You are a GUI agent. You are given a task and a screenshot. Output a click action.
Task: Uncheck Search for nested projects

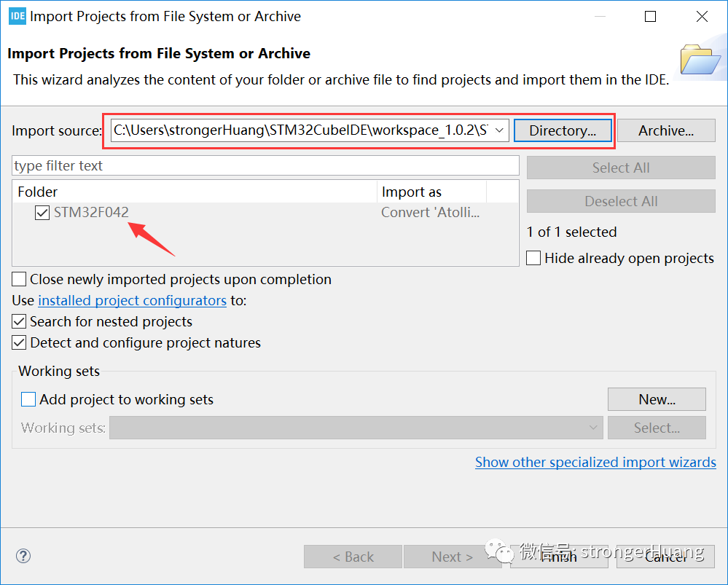coord(19,321)
